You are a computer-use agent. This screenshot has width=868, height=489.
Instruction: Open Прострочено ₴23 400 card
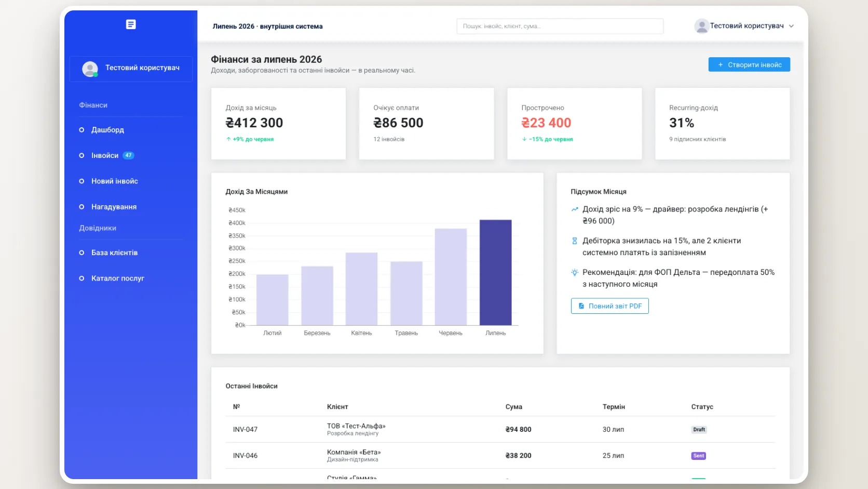tap(574, 124)
